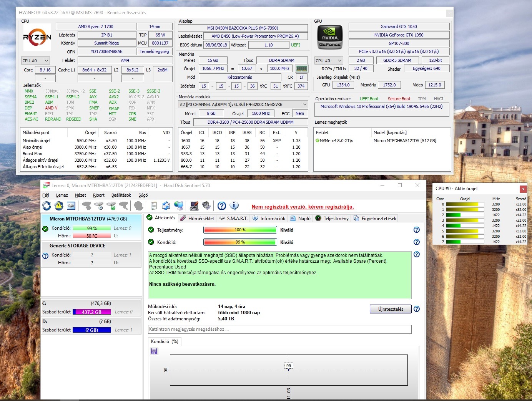Screen dimensions: 532x401
Task: Click the Summit Ridge codename field
Action: pos(106,43)
